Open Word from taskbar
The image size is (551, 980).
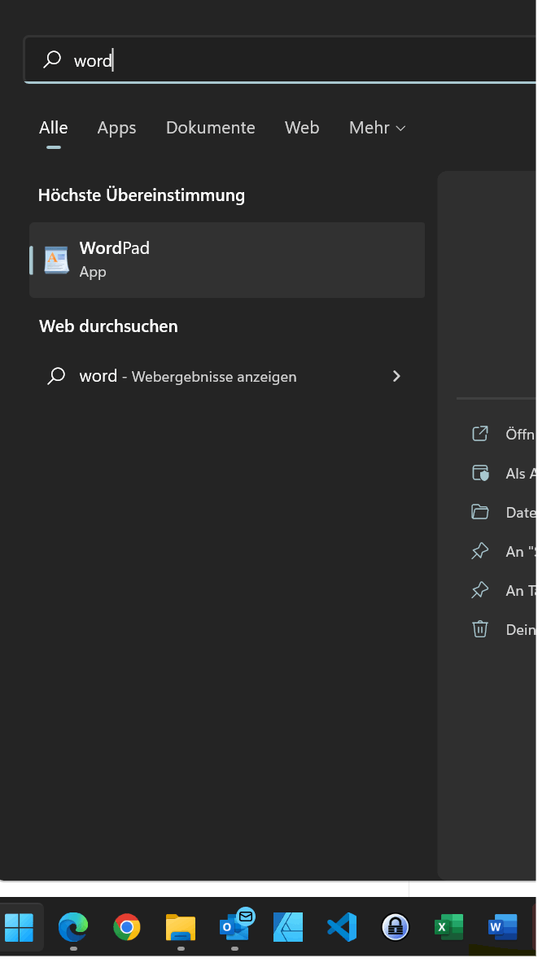pos(503,927)
